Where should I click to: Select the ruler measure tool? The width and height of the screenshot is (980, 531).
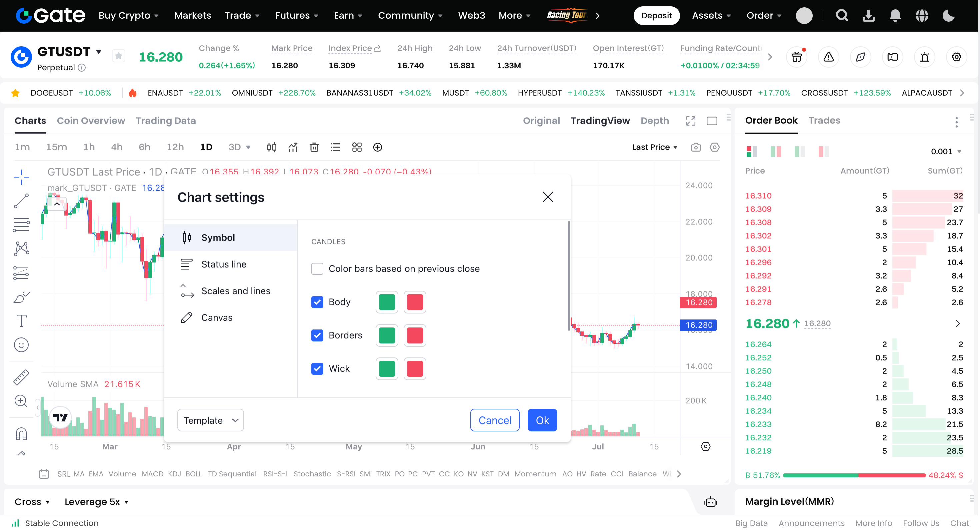[21, 377]
